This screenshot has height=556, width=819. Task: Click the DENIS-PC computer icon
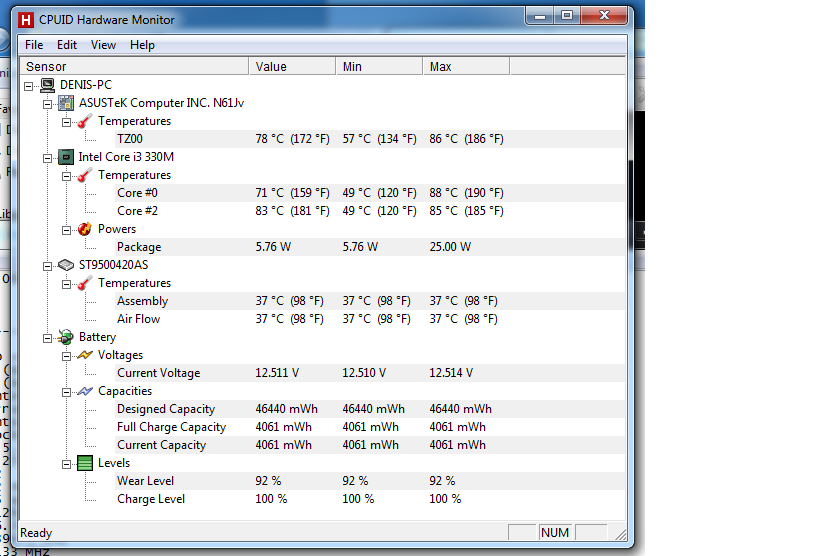click(x=48, y=85)
